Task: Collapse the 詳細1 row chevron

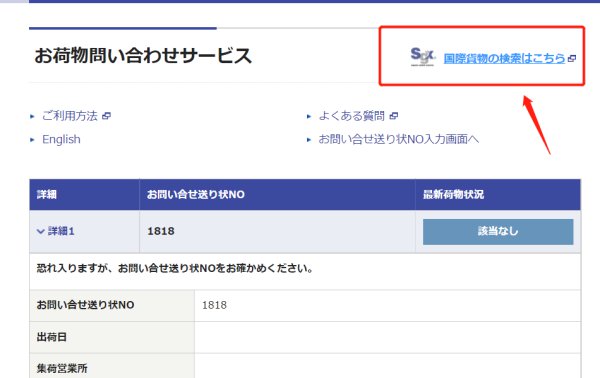Action: pos(41,231)
